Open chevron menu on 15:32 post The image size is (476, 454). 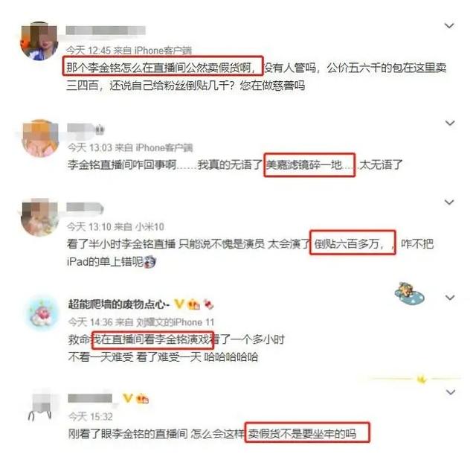pos(450,392)
